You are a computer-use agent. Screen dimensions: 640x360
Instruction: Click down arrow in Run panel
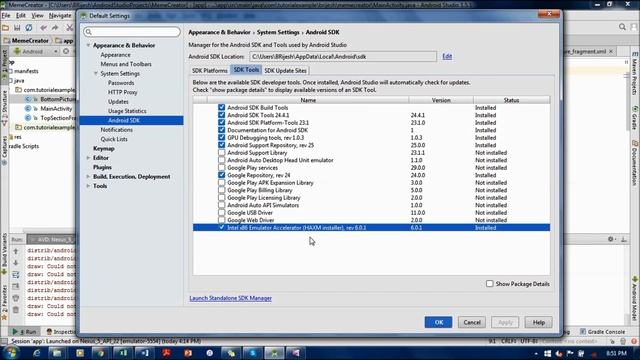16,263
